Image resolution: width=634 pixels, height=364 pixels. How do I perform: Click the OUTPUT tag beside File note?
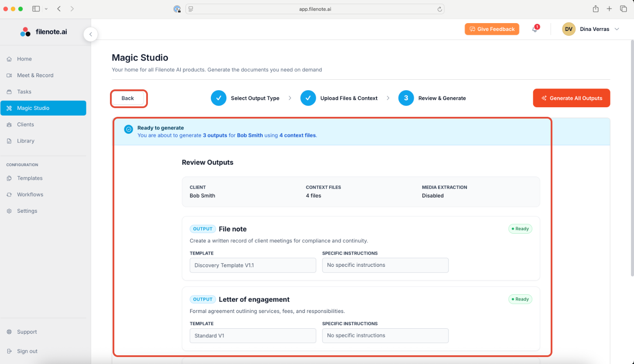[x=202, y=229]
